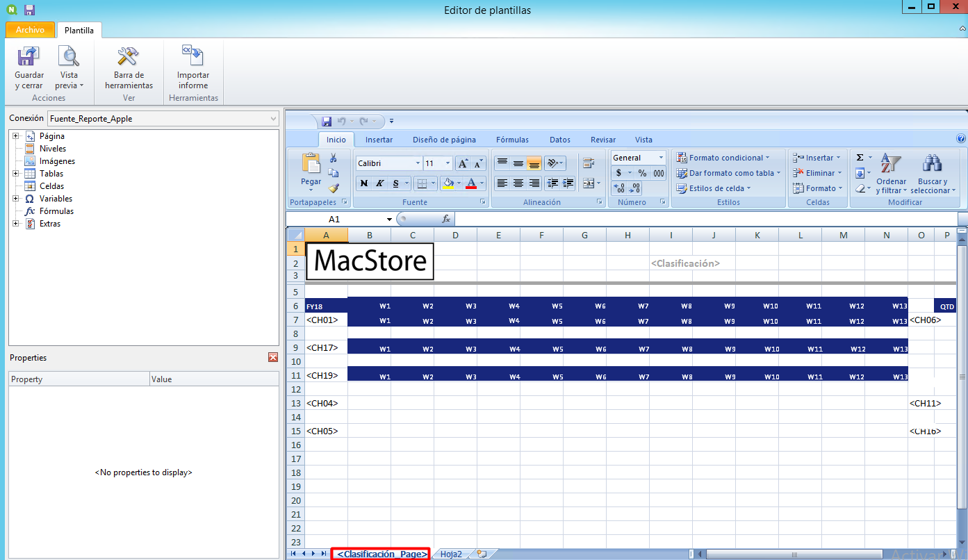Screen dimensions: 968x560
Task: Open the Archivo tab
Action: (30, 30)
